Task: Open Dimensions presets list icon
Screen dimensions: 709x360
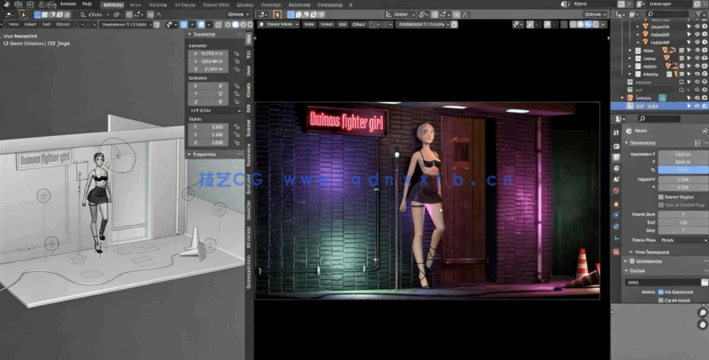Action: (699, 143)
